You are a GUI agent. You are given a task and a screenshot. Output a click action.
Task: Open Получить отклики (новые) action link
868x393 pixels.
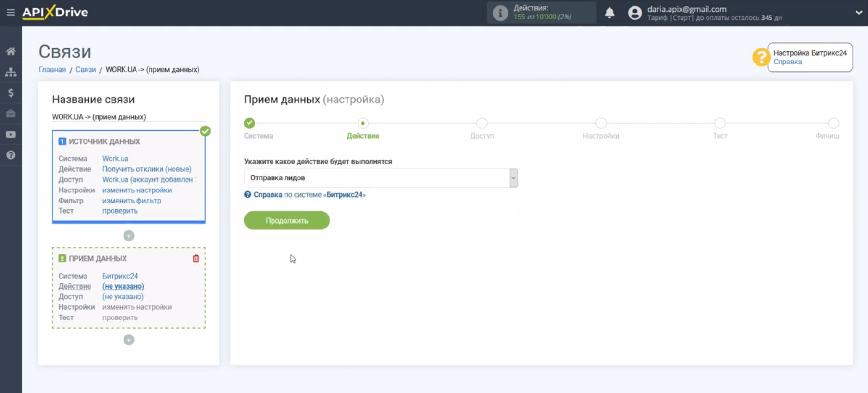147,169
